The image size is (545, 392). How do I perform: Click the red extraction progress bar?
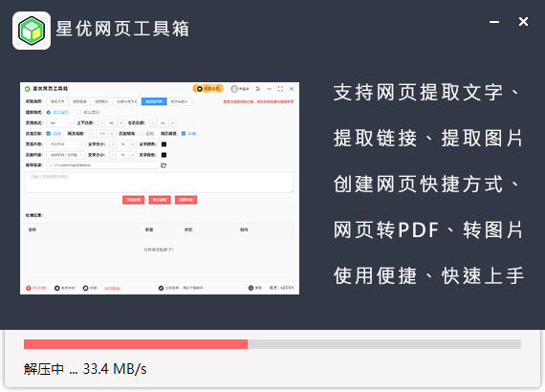(x=272, y=344)
